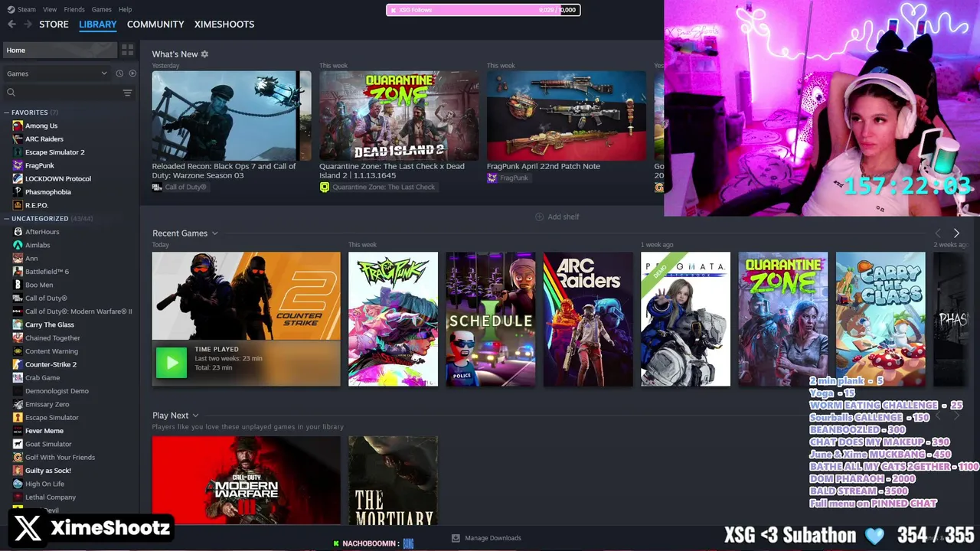Select Escape Simulator 2 in favorites
The image size is (980, 551).
(x=55, y=152)
